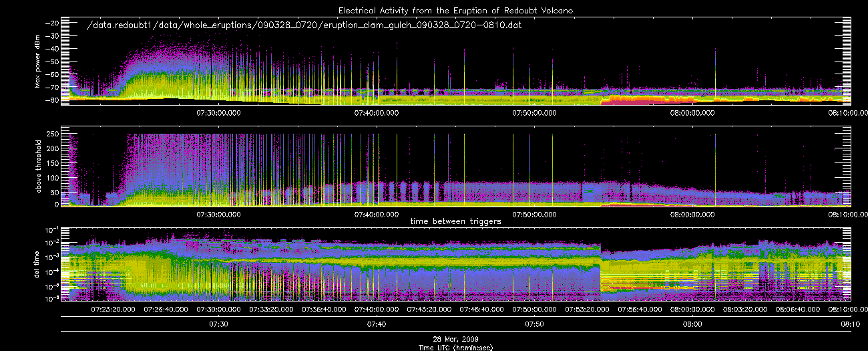The width and height of the screenshot is (868, 351).
Task: Click the 'del time' axis label
Action: point(37,266)
